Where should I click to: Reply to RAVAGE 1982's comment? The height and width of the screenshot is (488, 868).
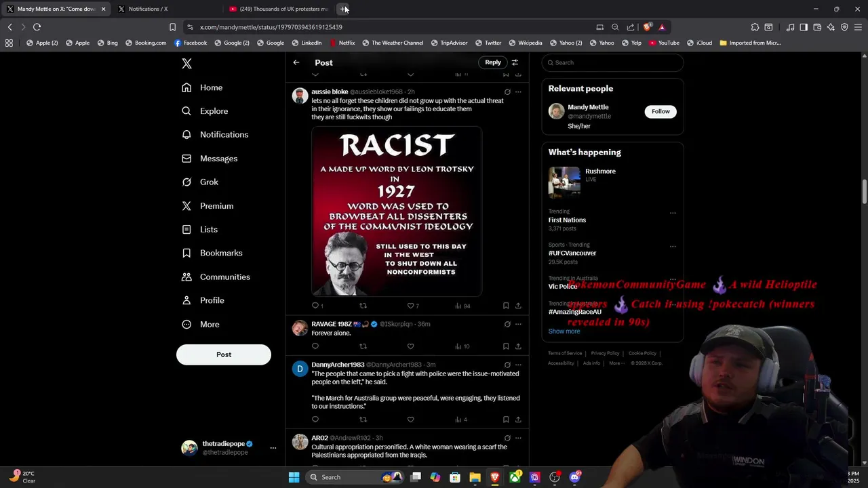pos(315,346)
